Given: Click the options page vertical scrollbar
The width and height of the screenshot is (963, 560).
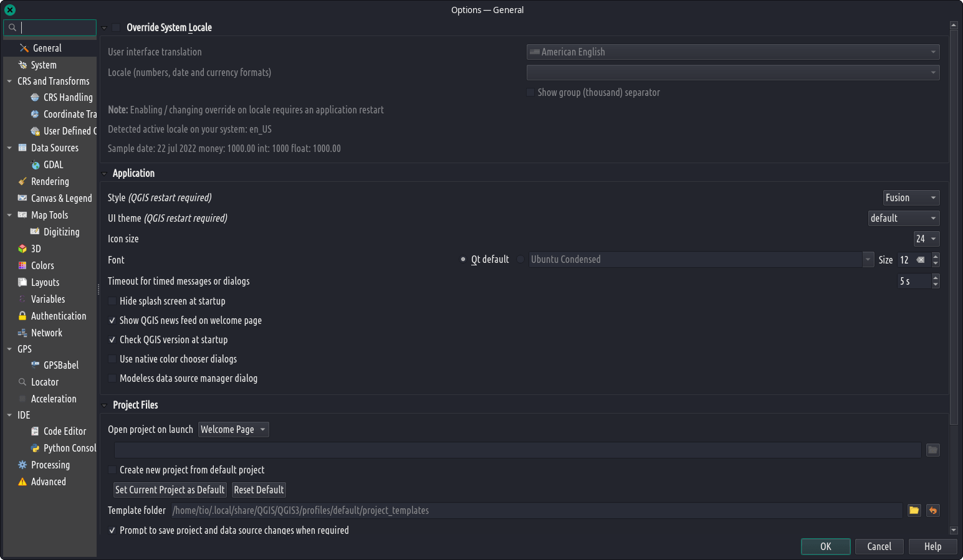Looking at the screenshot, I should pos(954,227).
